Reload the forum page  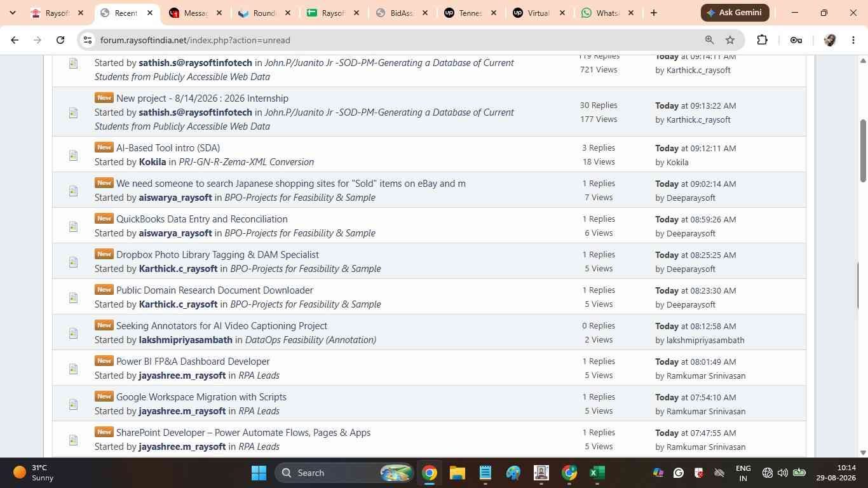[60, 40]
